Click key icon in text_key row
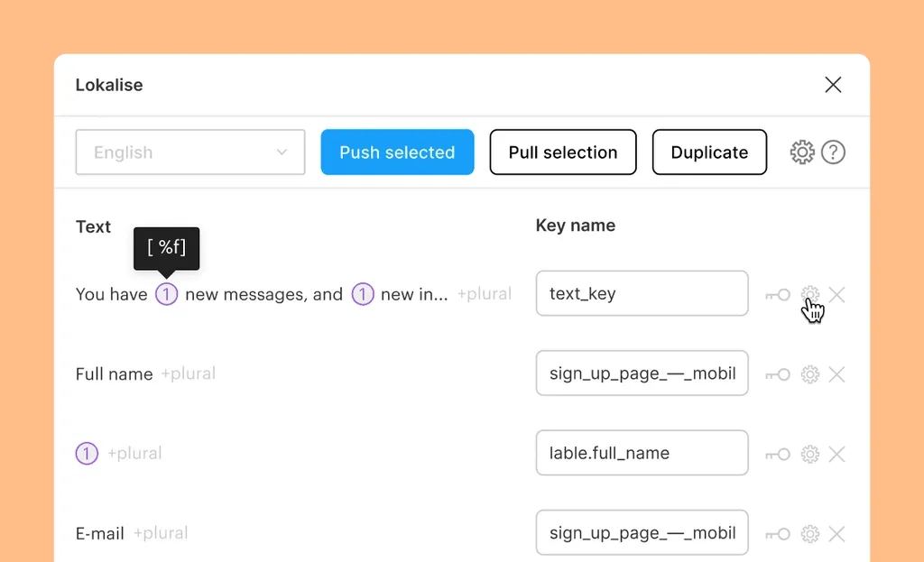The width and height of the screenshot is (924, 562). pyautogui.click(x=778, y=295)
